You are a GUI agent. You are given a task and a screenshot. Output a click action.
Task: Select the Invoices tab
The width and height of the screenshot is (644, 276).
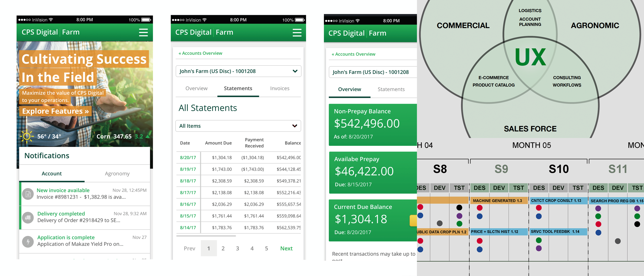pos(280,88)
